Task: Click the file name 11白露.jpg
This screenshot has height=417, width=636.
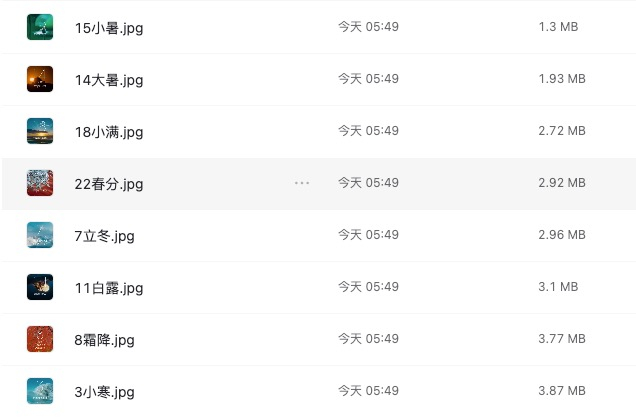Action: coord(109,288)
